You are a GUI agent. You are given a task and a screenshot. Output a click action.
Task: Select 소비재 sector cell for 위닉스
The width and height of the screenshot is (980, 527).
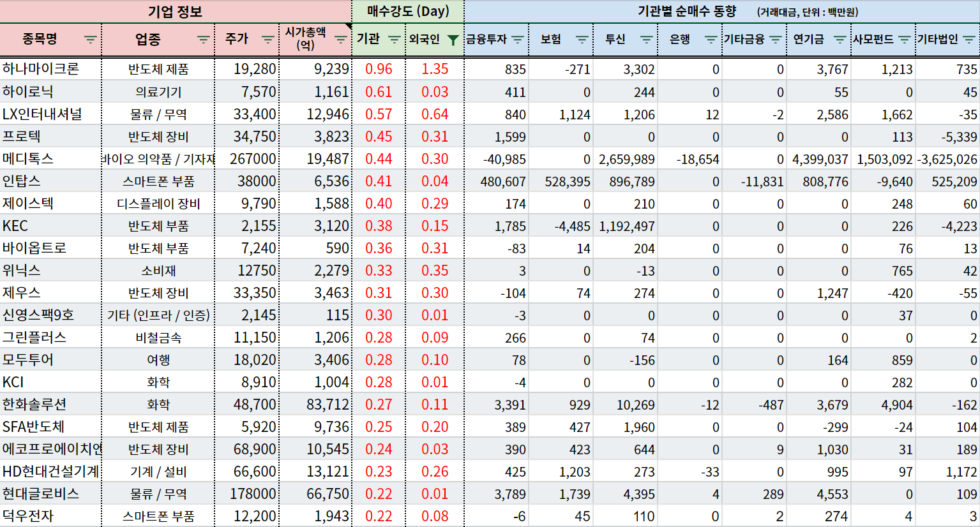(158, 271)
